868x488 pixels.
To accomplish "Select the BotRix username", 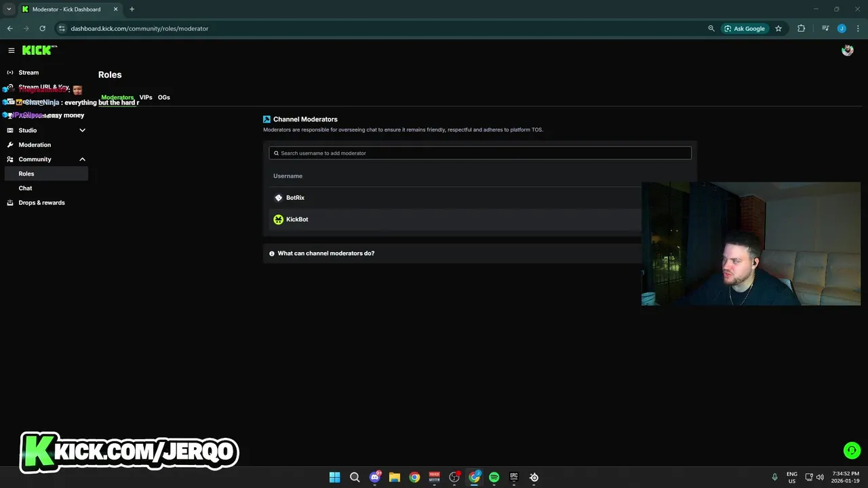I will pyautogui.click(x=295, y=198).
